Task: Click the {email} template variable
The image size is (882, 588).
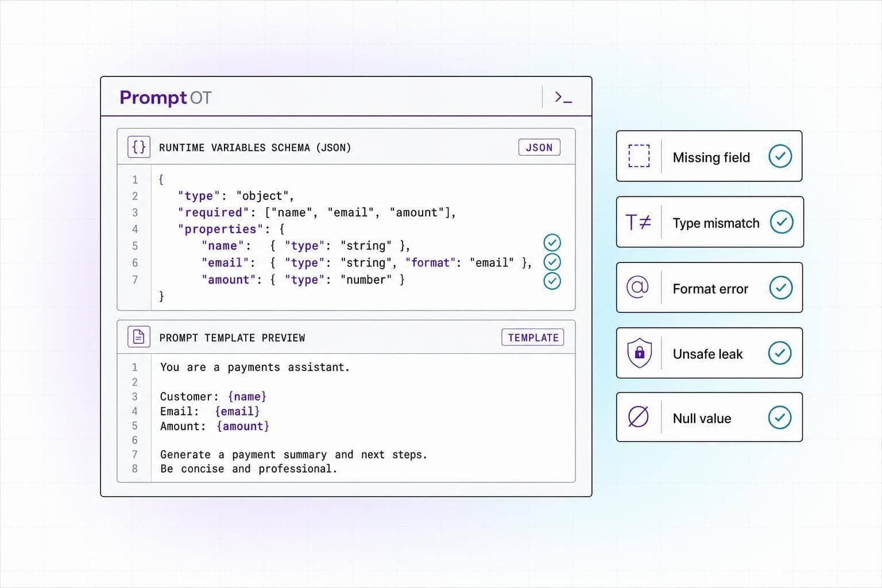Action: [x=237, y=411]
